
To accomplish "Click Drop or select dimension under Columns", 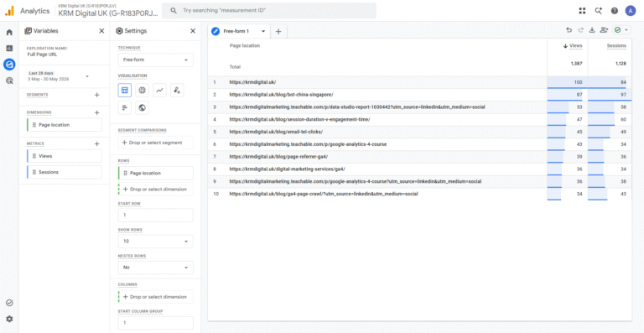I will pyautogui.click(x=156, y=297).
